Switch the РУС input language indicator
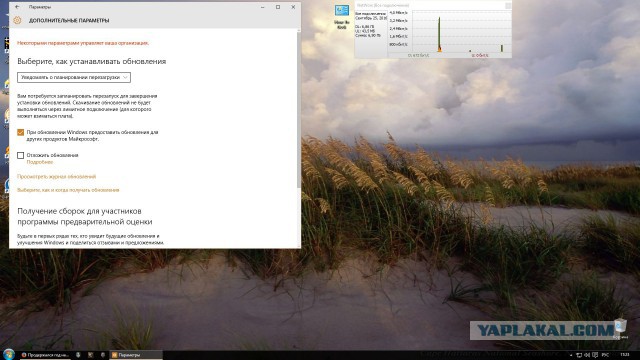This screenshot has height=360, width=640. click(x=606, y=355)
